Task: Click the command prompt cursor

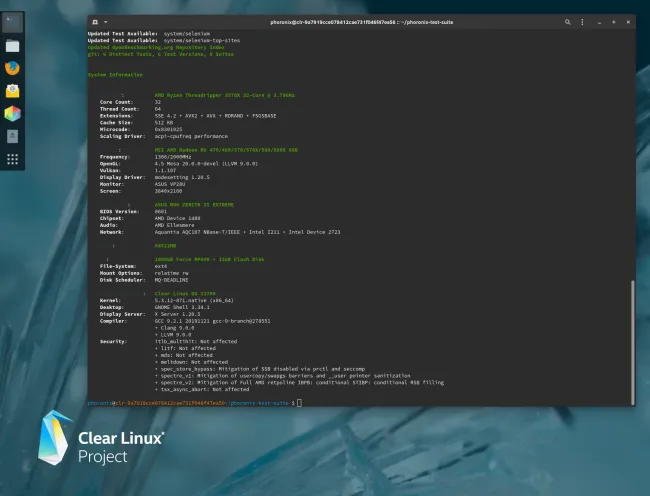Action: pos(299,403)
